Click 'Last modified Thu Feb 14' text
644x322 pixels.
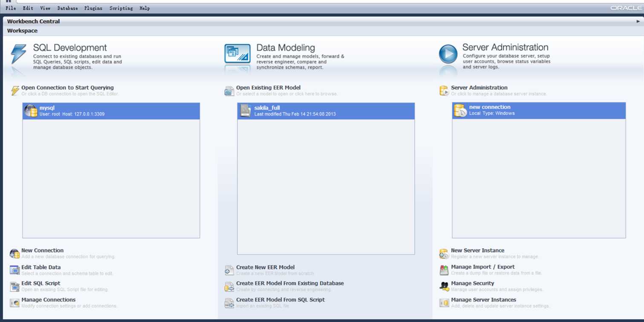295,114
